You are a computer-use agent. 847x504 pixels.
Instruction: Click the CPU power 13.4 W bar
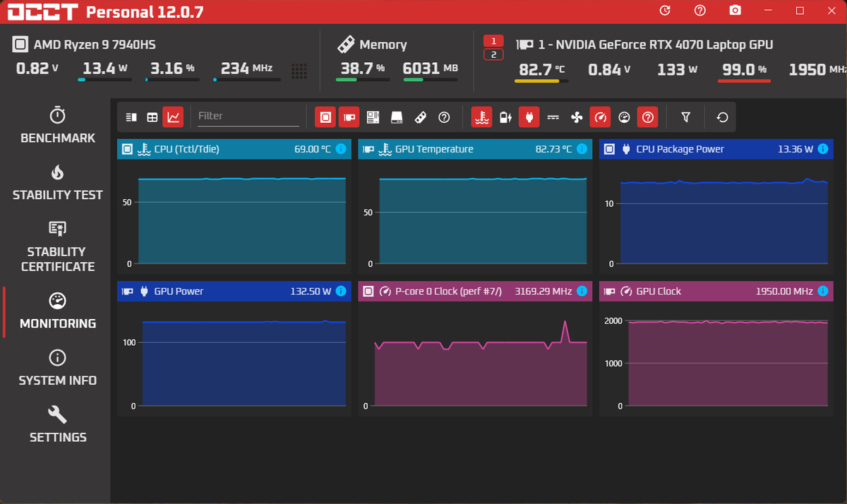pyautogui.click(x=104, y=80)
